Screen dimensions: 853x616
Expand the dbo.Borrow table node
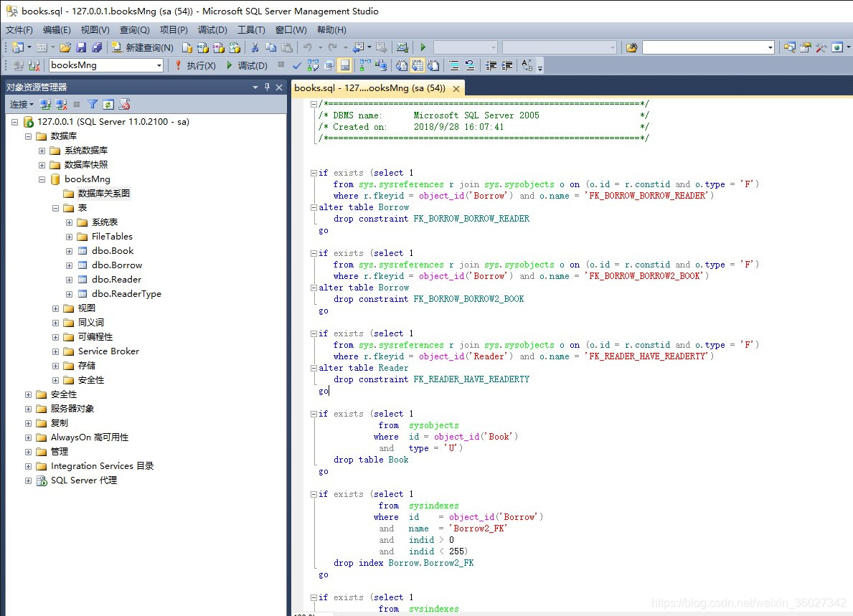pos(69,265)
